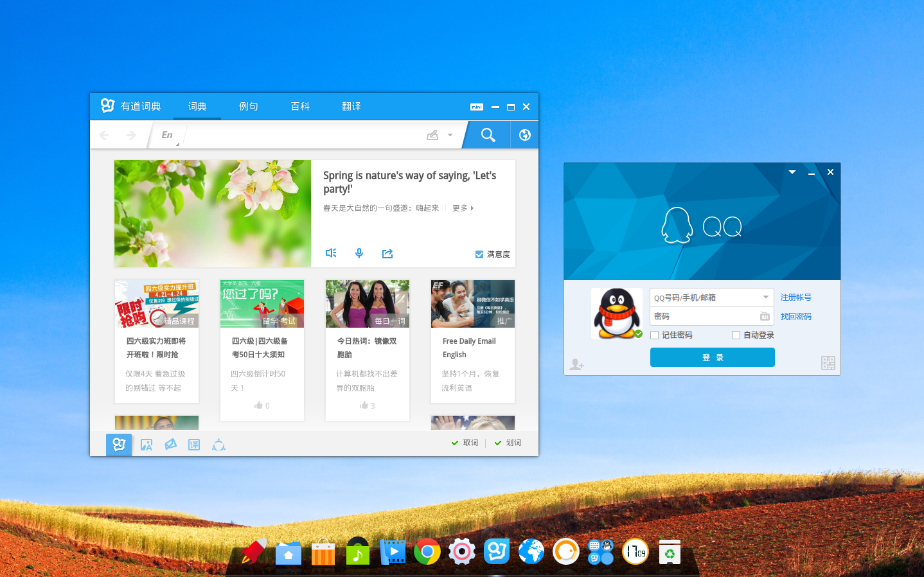924x577 pixels.
Task: Open the 注册帐号 register link
Action: (x=796, y=297)
